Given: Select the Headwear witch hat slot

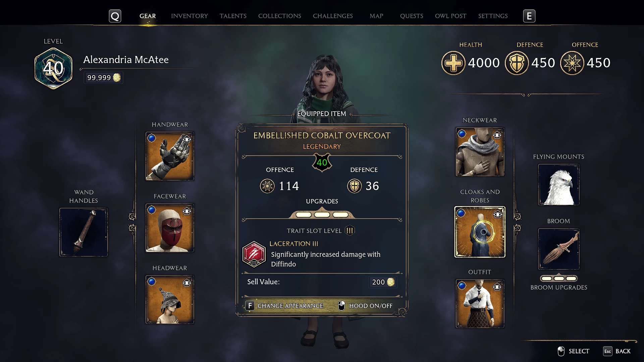Looking at the screenshot, I should tap(170, 300).
